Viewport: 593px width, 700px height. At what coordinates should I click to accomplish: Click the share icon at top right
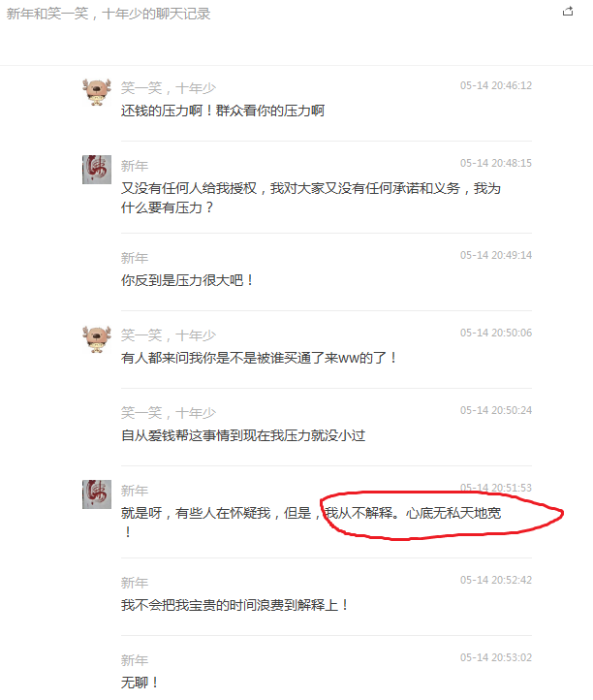(x=568, y=12)
